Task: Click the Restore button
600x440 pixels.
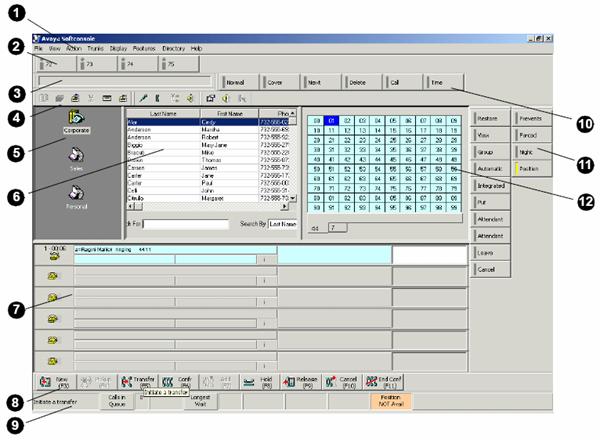Action: pos(491,117)
